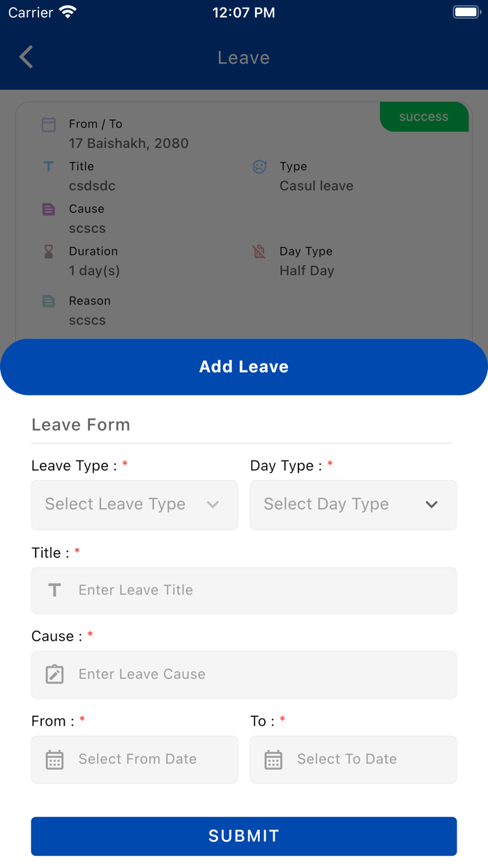The image size is (488, 868).
Task: Click the green Reason document icon
Action: coord(49,301)
